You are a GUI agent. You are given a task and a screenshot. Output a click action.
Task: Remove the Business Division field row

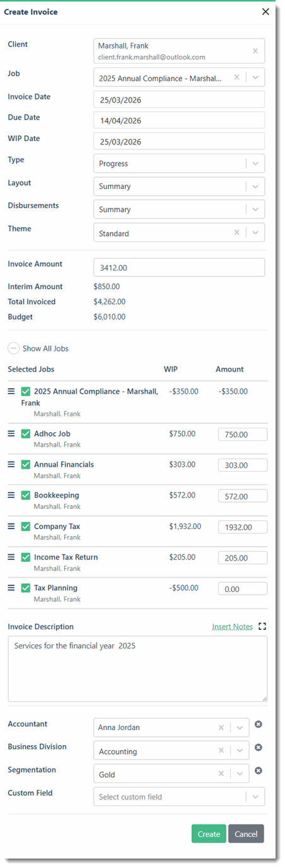(259, 748)
